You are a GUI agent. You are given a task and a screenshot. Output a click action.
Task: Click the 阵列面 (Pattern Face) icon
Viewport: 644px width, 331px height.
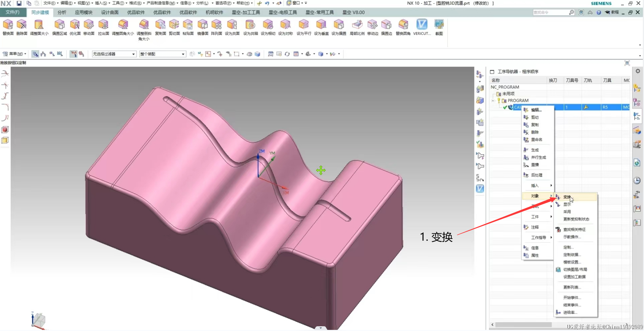(217, 27)
